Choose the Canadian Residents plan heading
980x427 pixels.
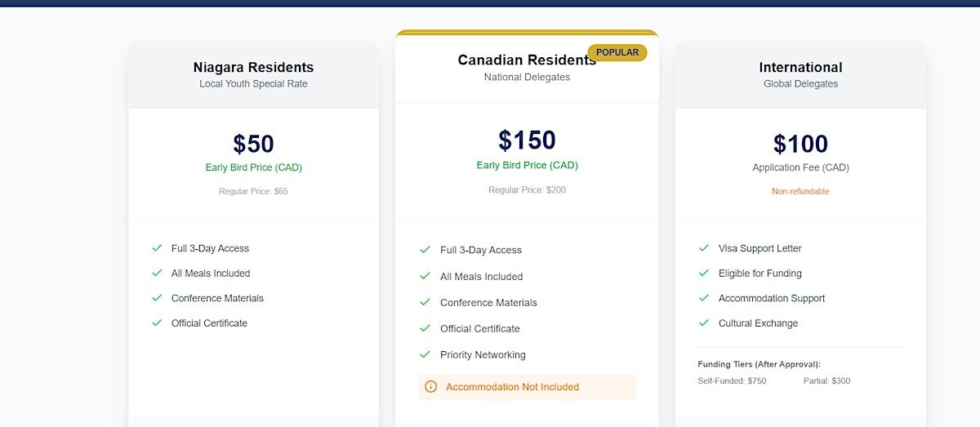(526, 60)
